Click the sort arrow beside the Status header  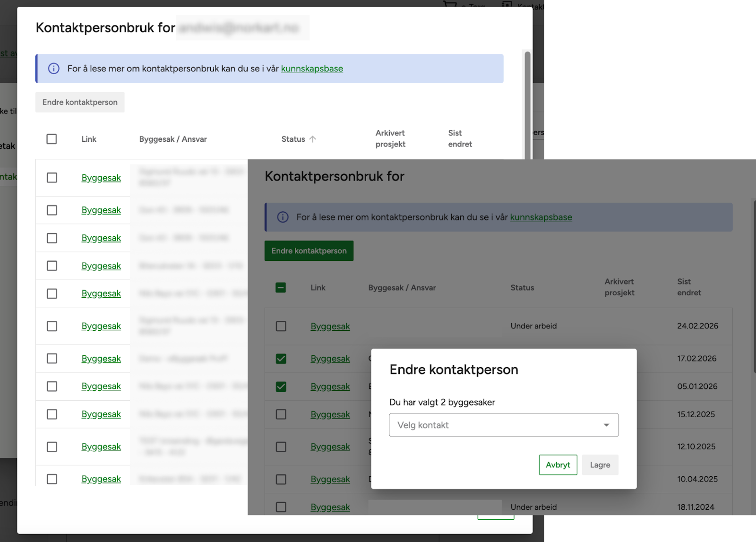click(313, 139)
